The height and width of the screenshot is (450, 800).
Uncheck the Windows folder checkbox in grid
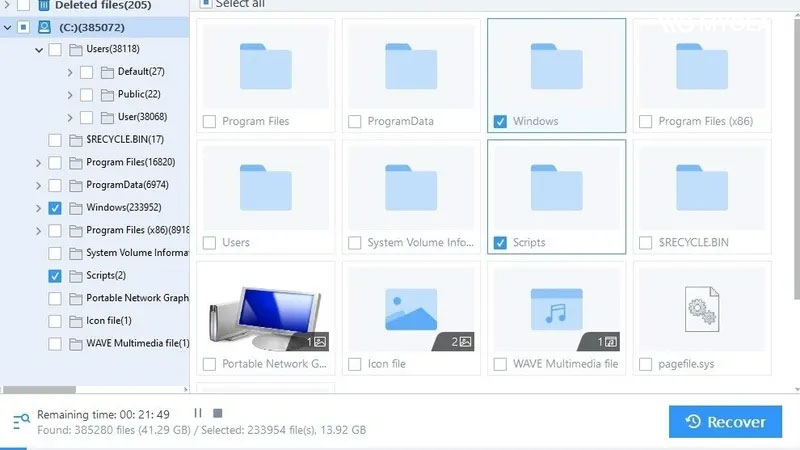pos(500,122)
